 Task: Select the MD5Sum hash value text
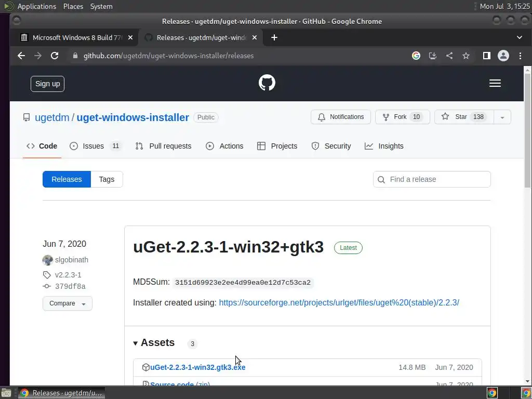point(243,283)
